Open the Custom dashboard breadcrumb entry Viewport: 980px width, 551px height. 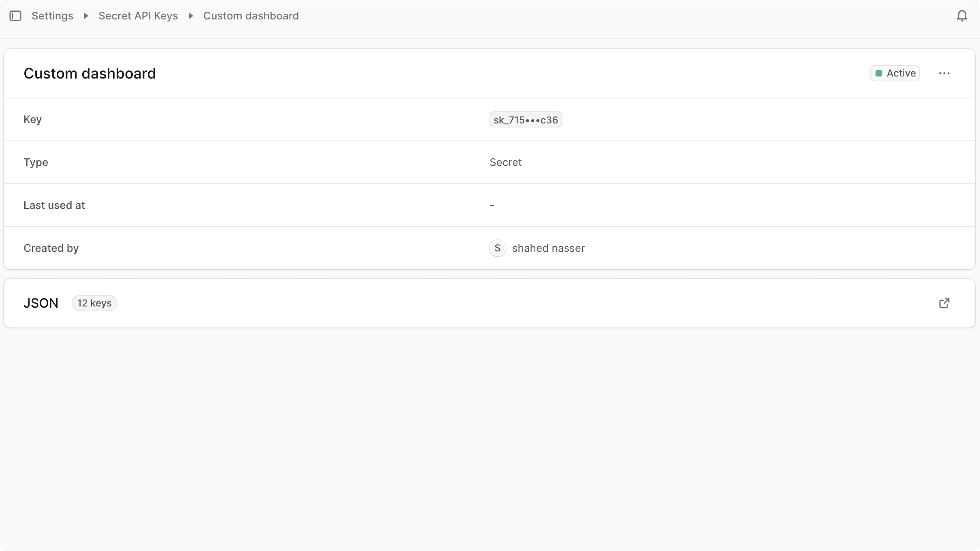tap(251, 15)
